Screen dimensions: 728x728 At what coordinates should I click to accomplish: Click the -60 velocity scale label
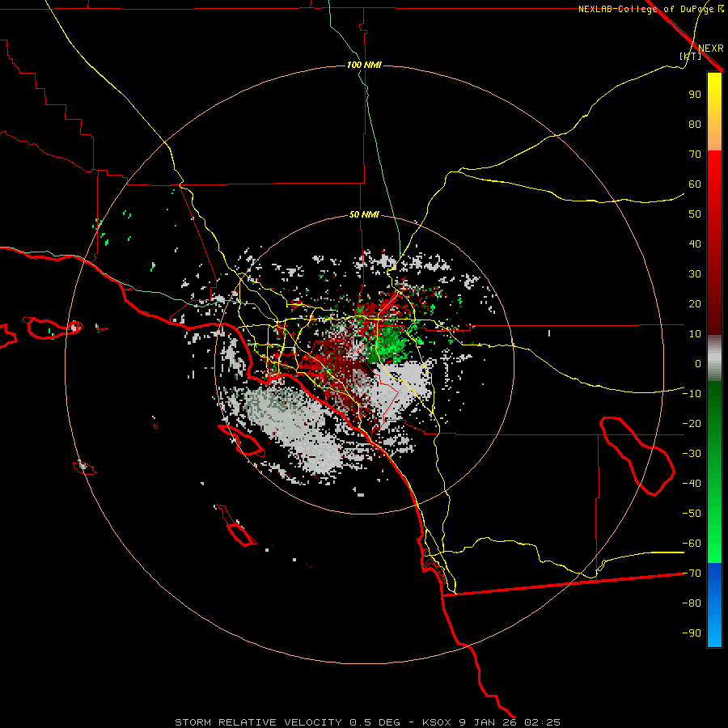point(692,544)
